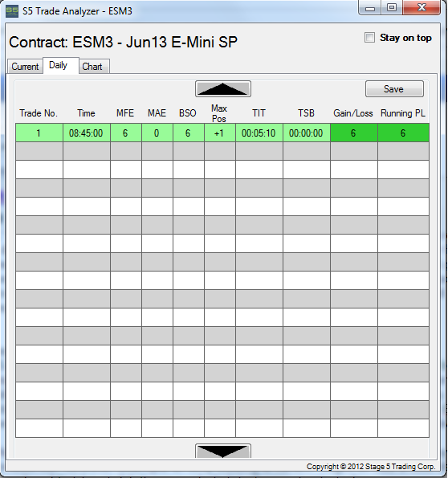This screenshot has height=478, width=448.
Task: Click the Running PL column header
Action: (x=402, y=113)
